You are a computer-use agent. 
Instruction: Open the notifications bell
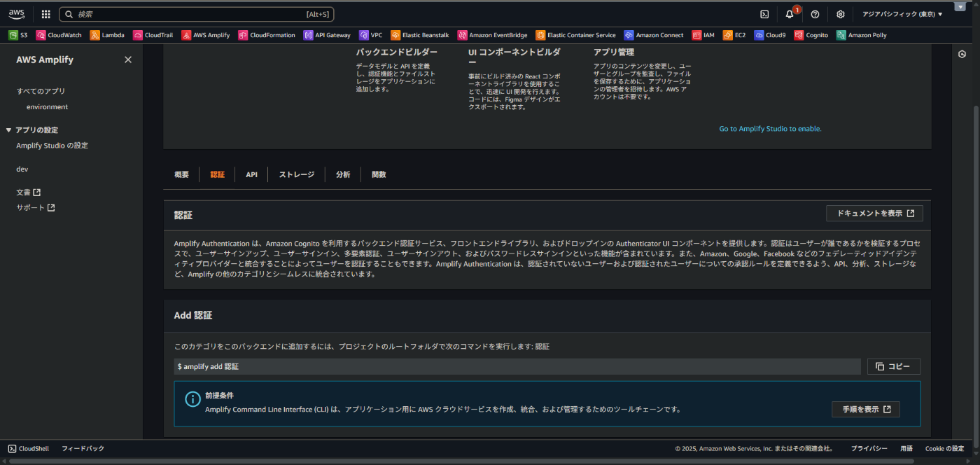pyautogui.click(x=790, y=14)
